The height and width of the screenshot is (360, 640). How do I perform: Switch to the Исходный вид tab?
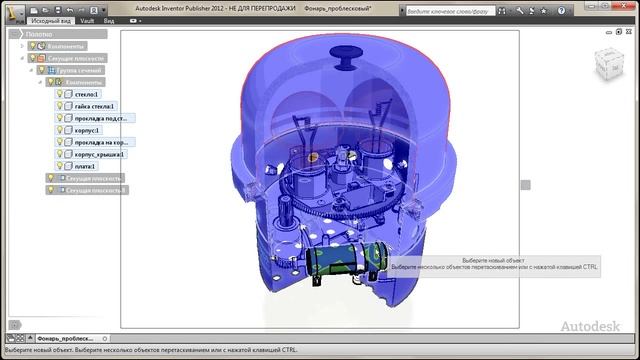pos(50,21)
